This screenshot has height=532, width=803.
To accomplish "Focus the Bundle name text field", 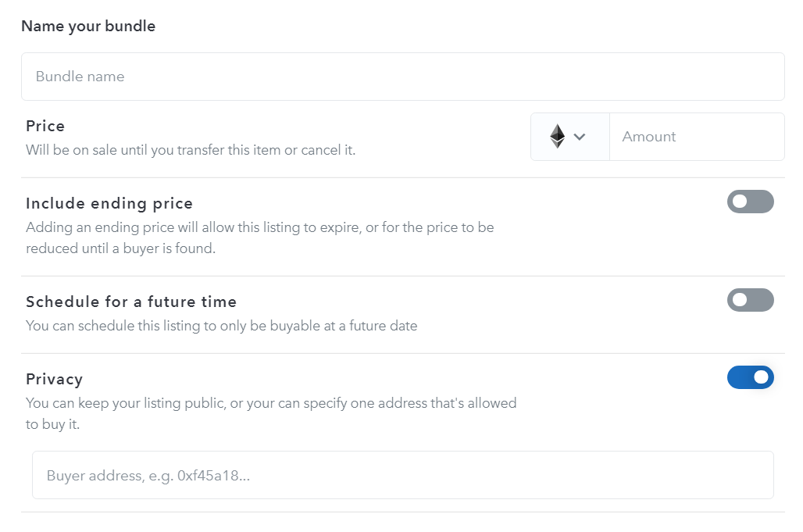I will (x=402, y=77).
